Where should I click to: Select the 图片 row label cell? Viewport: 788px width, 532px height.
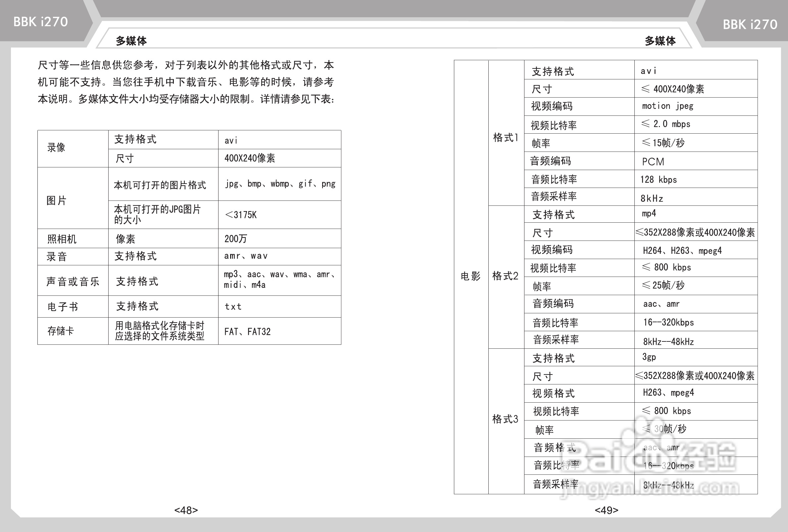(56, 200)
